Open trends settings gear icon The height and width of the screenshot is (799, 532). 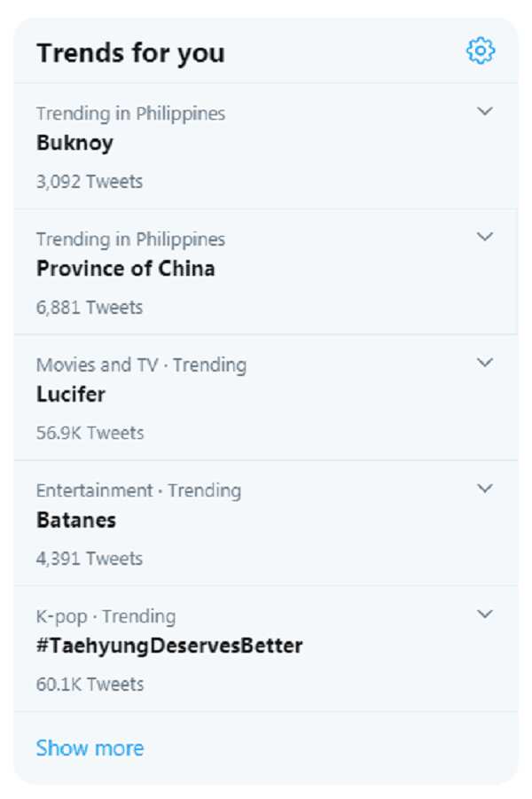point(481,51)
